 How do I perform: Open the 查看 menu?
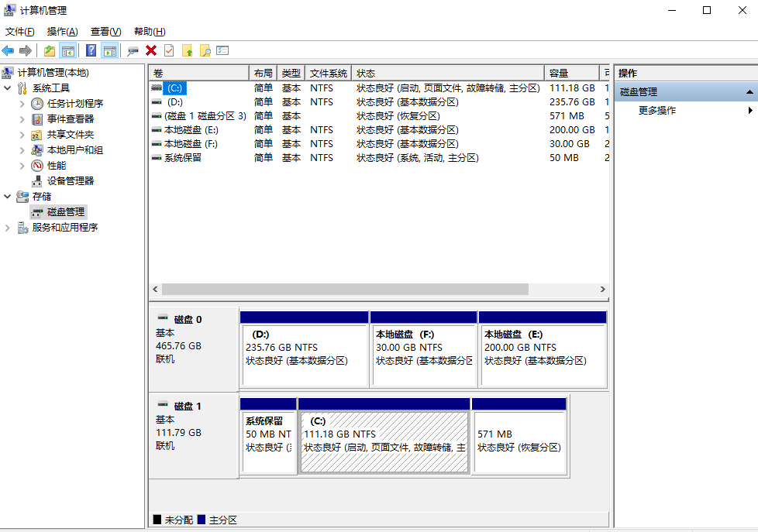[x=105, y=31]
